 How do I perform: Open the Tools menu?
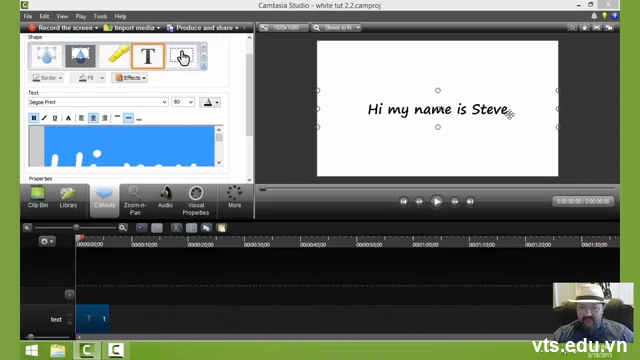point(100,16)
